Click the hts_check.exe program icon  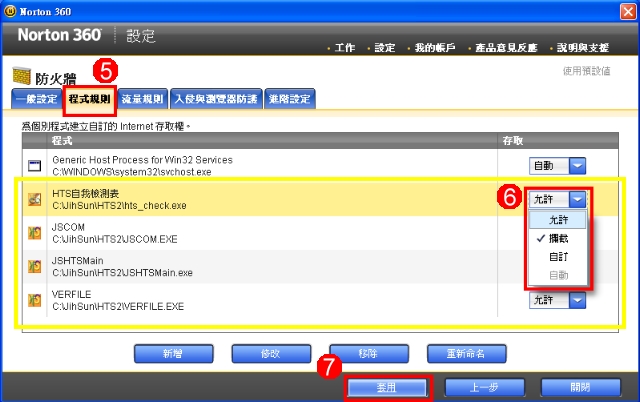[x=34, y=199]
